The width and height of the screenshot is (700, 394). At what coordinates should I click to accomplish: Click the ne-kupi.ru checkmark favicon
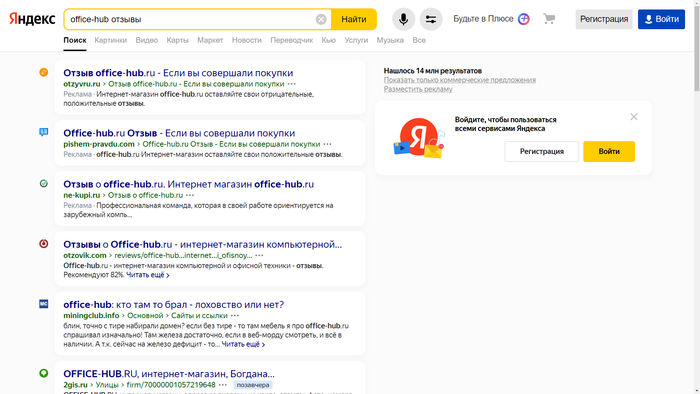pyautogui.click(x=44, y=183)
